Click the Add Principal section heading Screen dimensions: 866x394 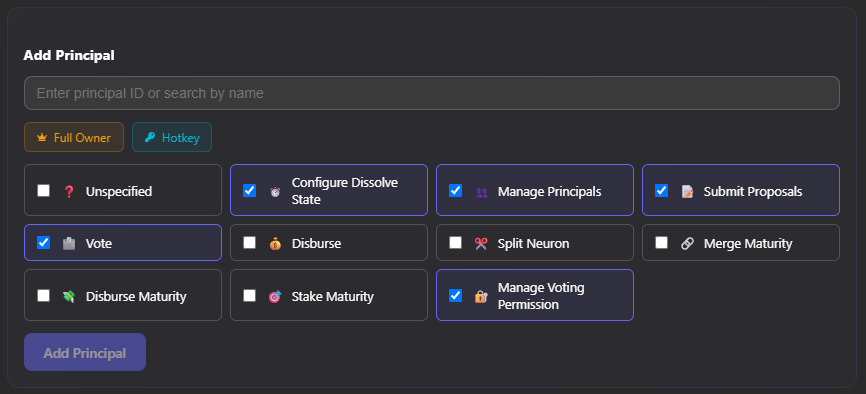pyautogui.click(x=69, y=55)
